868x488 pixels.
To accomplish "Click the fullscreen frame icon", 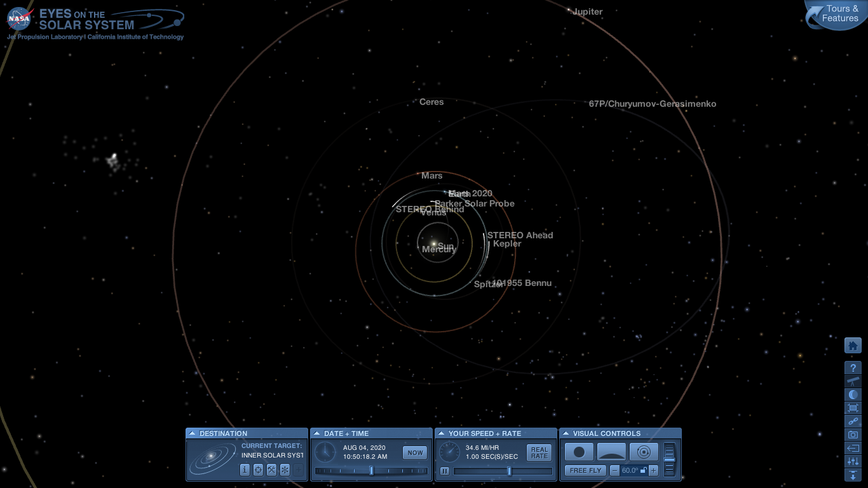I will point(853,408).
